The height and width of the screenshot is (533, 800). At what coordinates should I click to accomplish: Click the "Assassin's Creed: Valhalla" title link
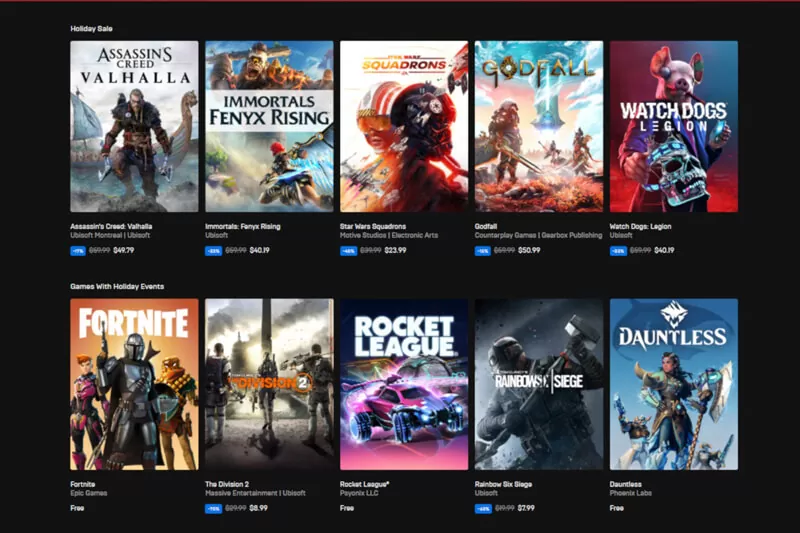click(111, 226)
